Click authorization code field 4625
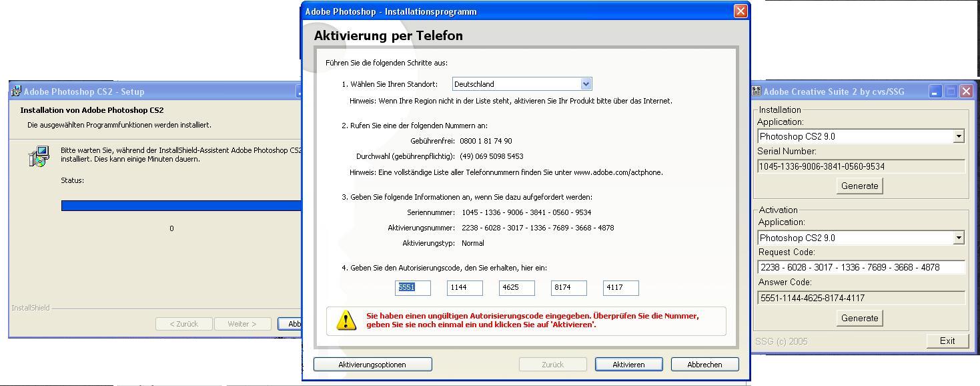Image resolution: width=980 pixels, height=386 pixels. 517,288
